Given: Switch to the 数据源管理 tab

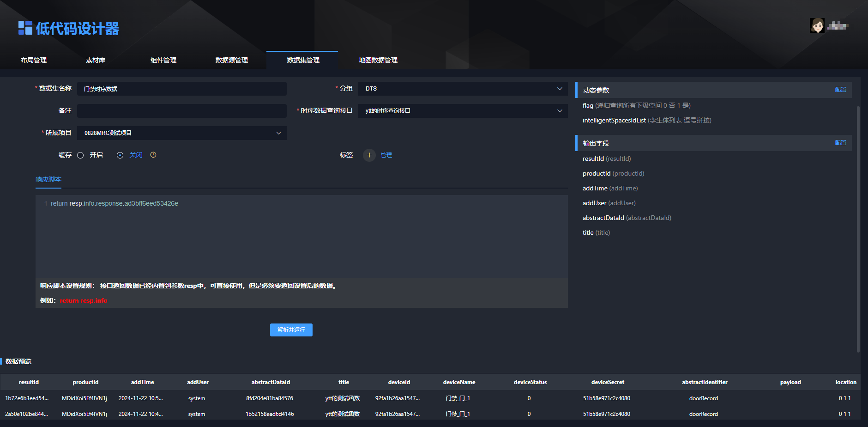Looking at the screenshot, I should coord(232,60).
